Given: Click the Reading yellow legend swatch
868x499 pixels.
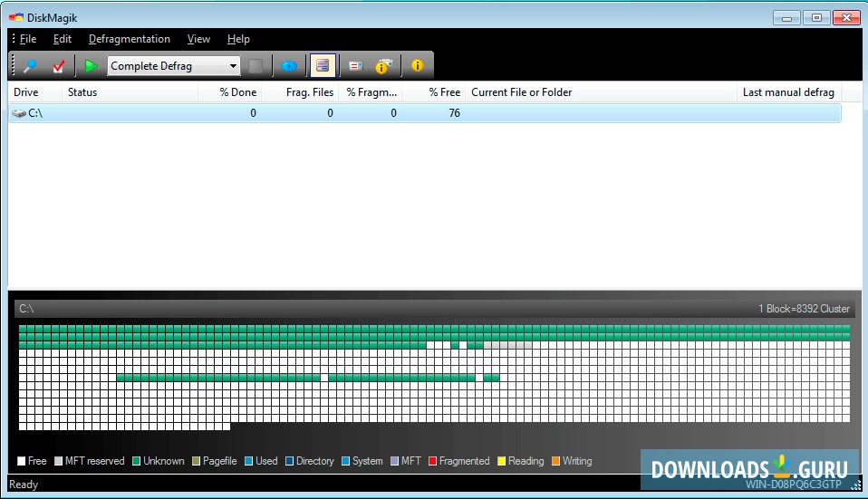Looking at the screenshot, I should point(501,461).
